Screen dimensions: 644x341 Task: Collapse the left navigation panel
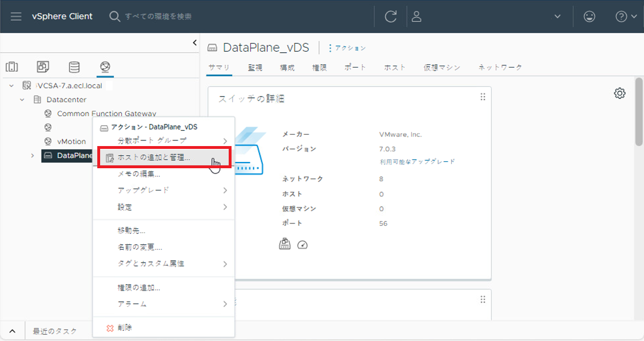[x=195, y=43]
